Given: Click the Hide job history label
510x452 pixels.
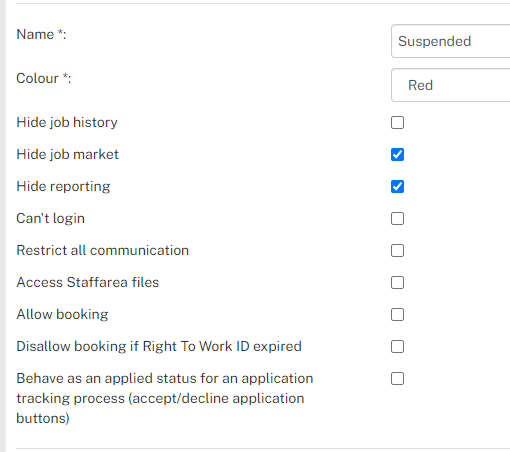Looking at the screenshot, I should tap(67, 122).
